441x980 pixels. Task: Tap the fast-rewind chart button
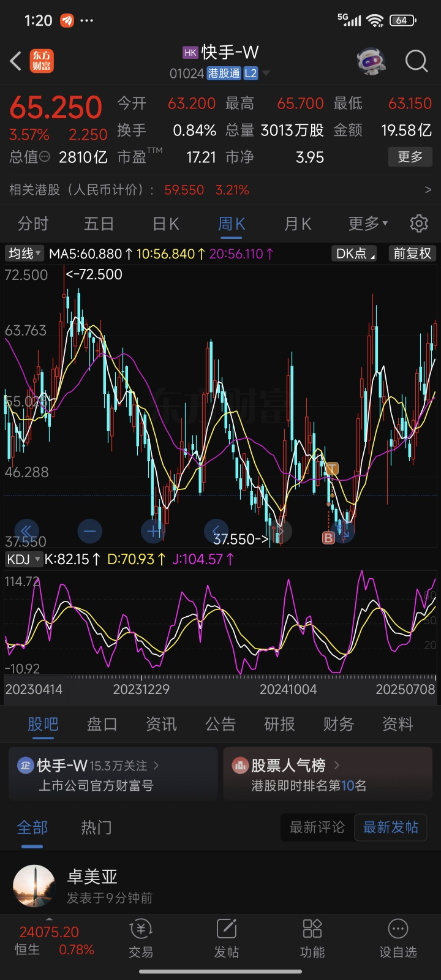pyautogui.click(x=26, y=530)
